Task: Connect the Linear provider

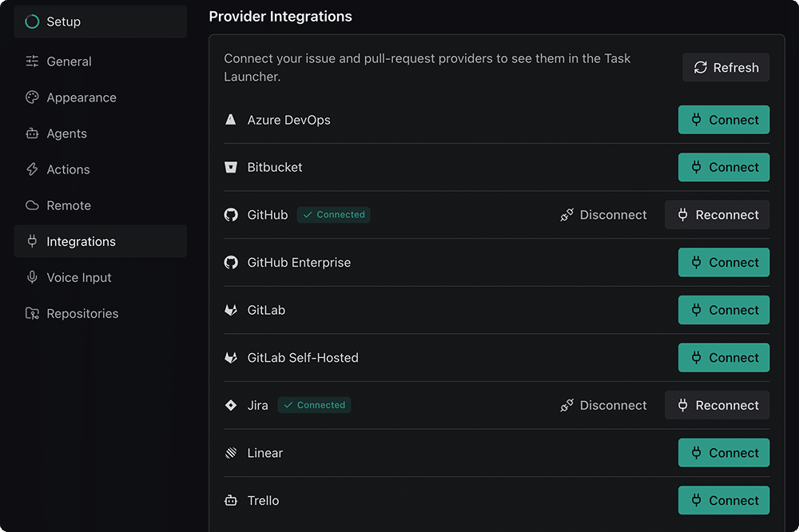Action: point(724,452)
